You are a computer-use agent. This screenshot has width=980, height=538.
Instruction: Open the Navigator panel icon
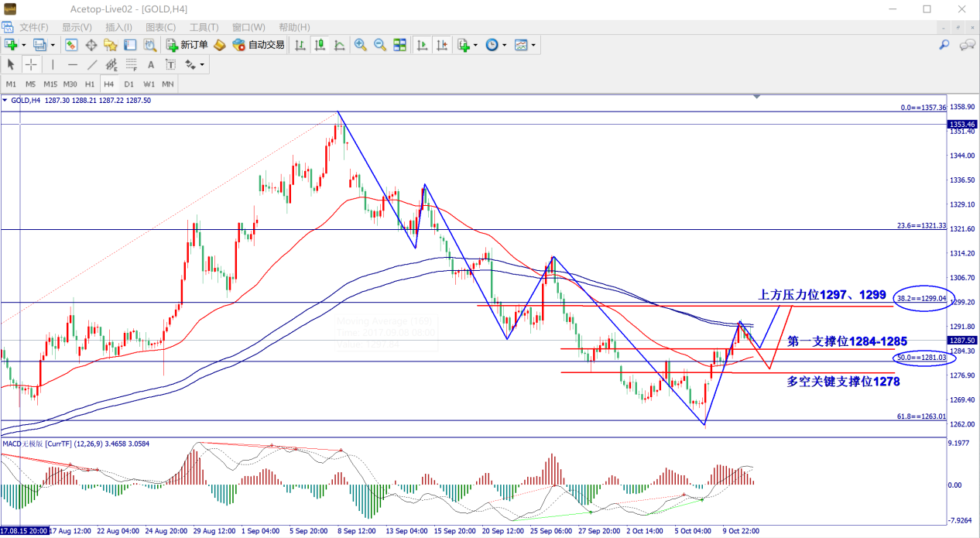tap(111, 45)
